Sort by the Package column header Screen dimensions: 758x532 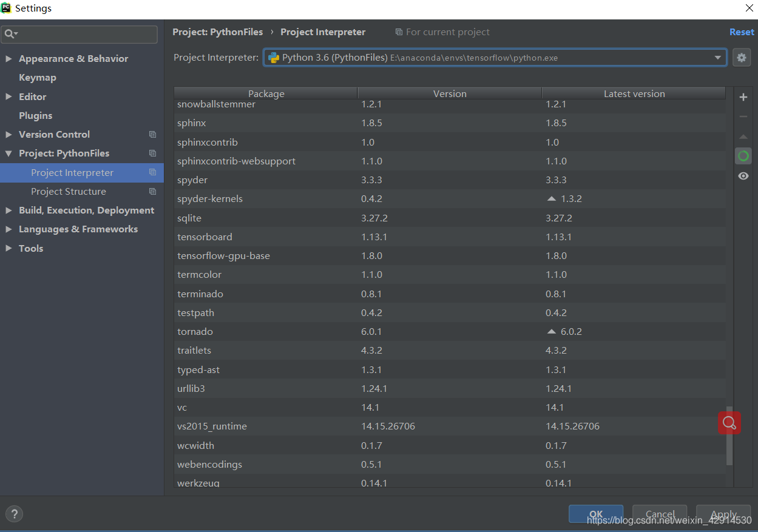coord(266,93)
